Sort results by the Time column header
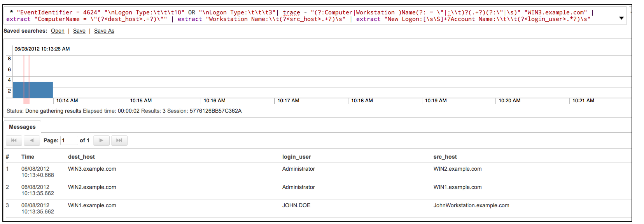 (x=28, y=157)
